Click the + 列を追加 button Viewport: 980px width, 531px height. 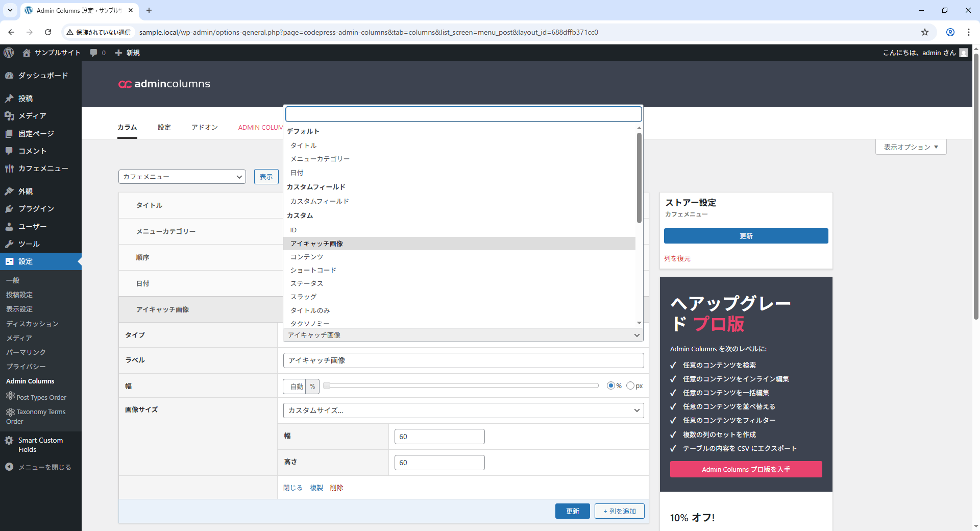(x=620, y=511)
